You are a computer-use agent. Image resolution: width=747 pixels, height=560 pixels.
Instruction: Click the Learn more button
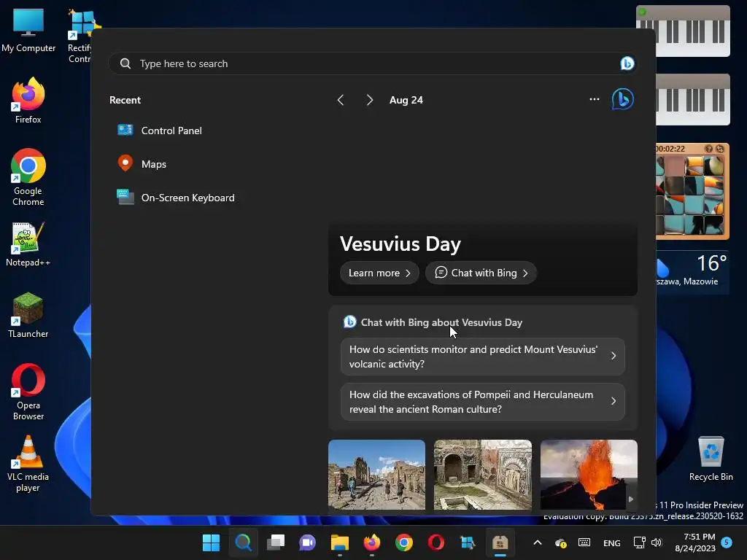coord(379,273)
